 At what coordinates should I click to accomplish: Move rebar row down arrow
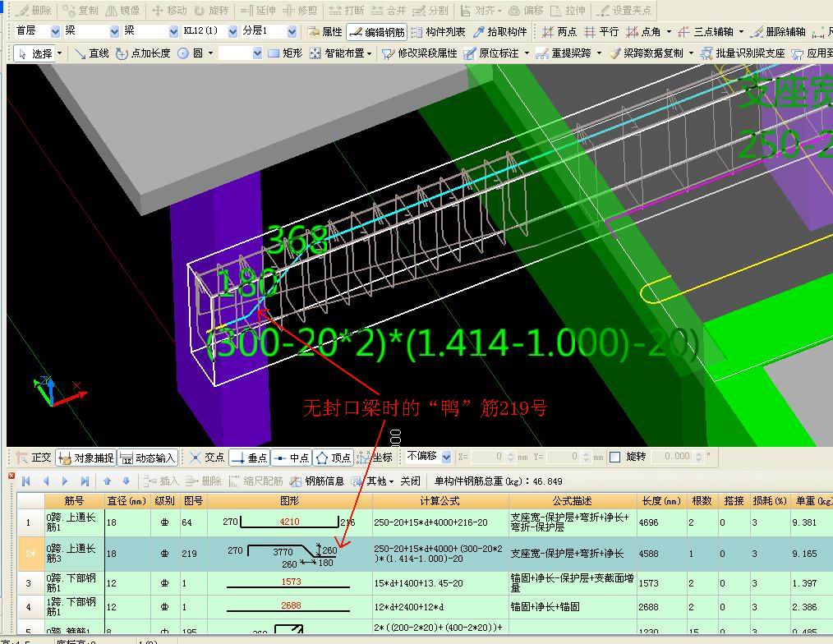click(x=127, y=481)
